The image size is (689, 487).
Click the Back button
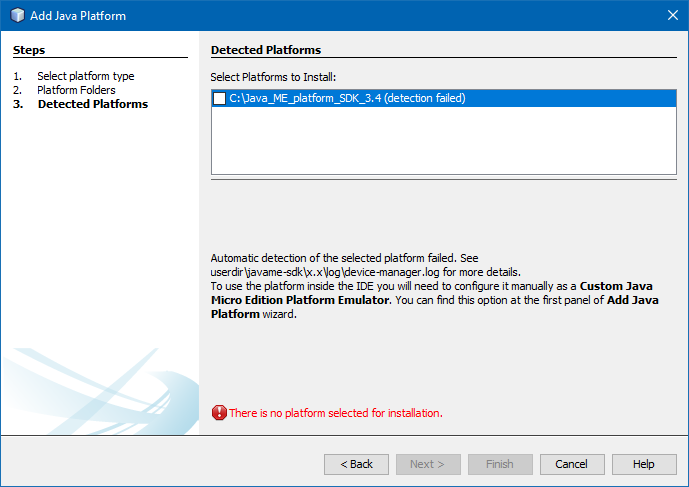356,464
